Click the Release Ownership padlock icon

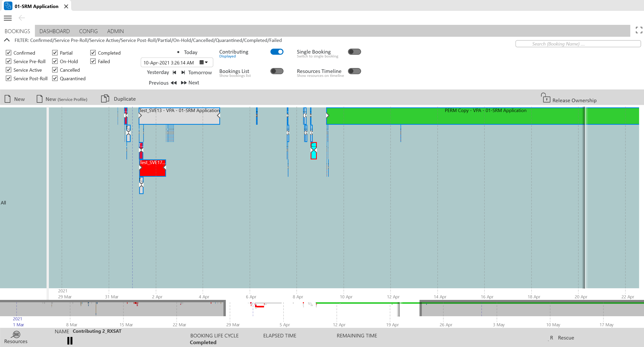pos(546,98)
